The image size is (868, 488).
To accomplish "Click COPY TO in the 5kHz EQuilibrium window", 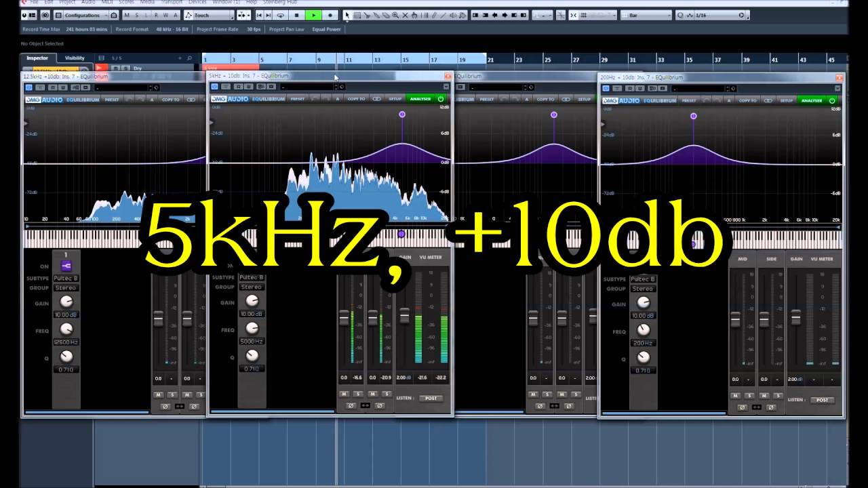I will 357,99.
